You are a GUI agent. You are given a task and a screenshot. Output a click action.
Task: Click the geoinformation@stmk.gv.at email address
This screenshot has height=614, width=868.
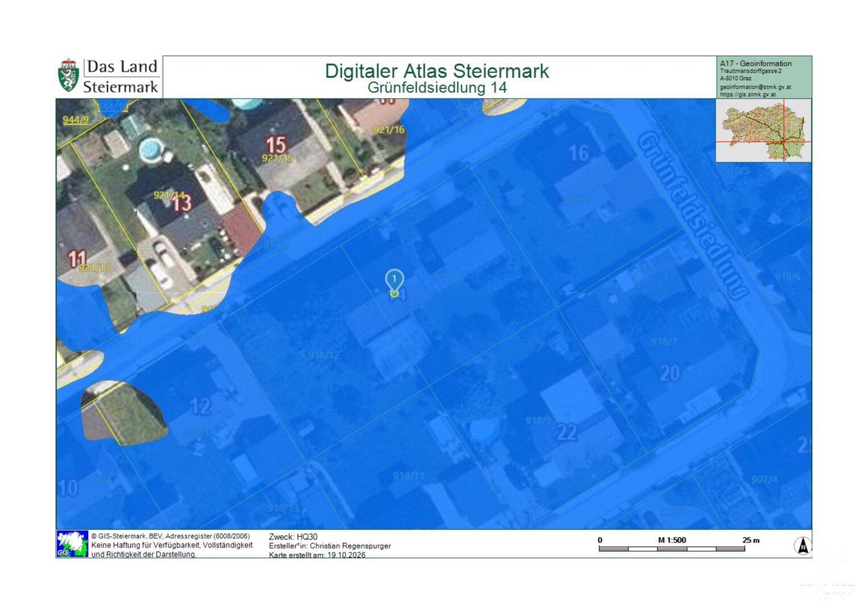pos(755,88)
